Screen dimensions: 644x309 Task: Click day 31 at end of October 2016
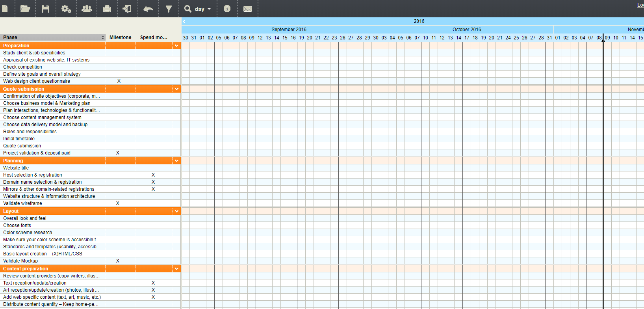549,38
